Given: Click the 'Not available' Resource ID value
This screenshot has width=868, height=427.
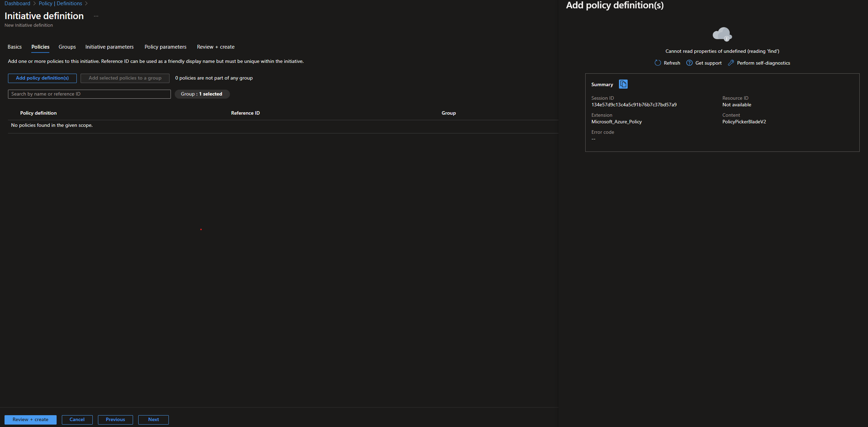Looking at the screenshot, I should [x=737, y=105].
